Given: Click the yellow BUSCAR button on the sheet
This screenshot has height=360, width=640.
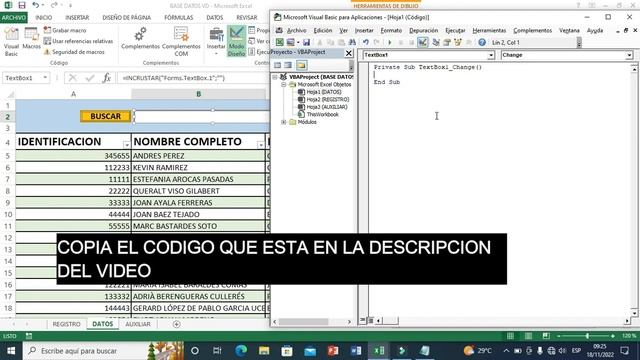Looking at the screenshot, I should pos(106,116).
